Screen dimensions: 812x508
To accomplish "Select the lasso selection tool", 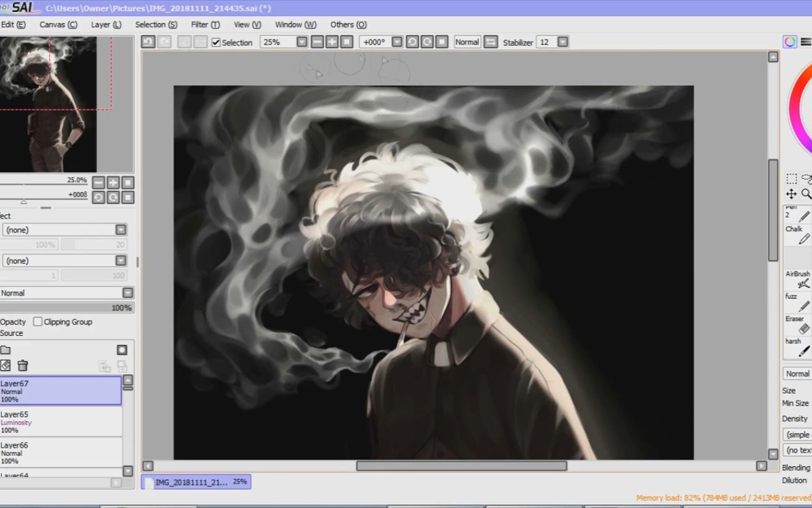I will pos(806,179).
